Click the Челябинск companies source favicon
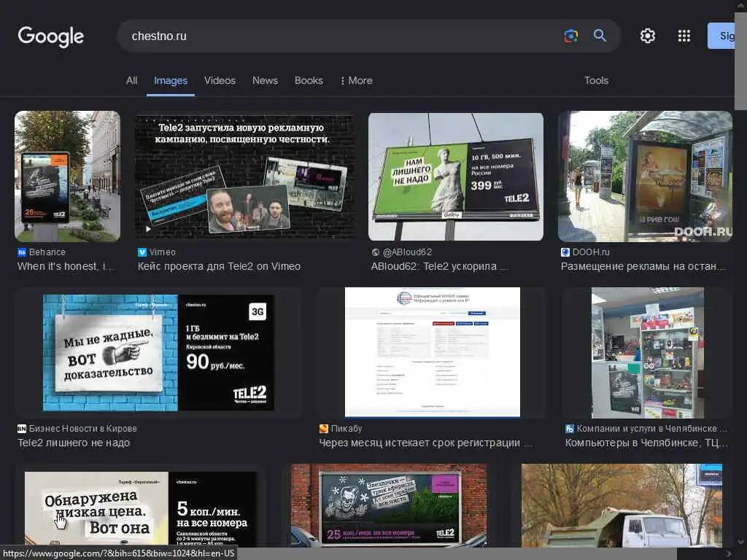The image size is (747, 560). [x=569, y=429]
